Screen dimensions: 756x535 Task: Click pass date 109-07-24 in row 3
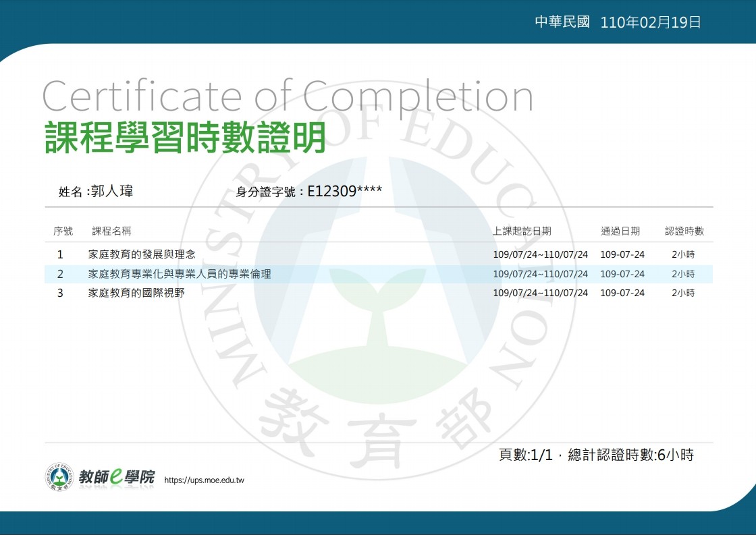[x=622, y=293]
